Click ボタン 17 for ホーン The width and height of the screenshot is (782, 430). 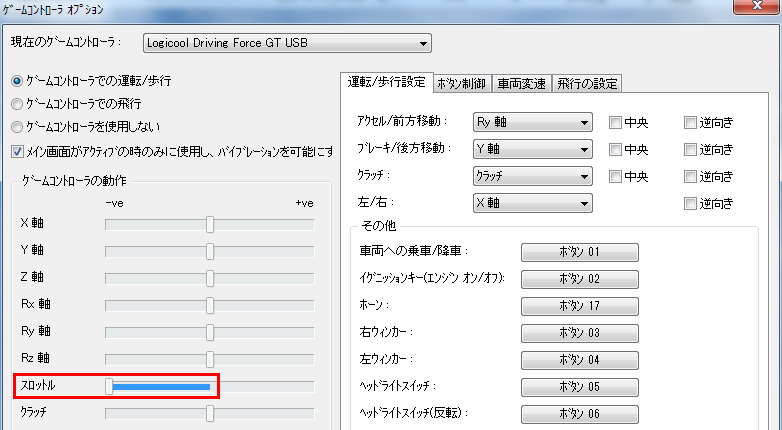click(x=580, y=306)
